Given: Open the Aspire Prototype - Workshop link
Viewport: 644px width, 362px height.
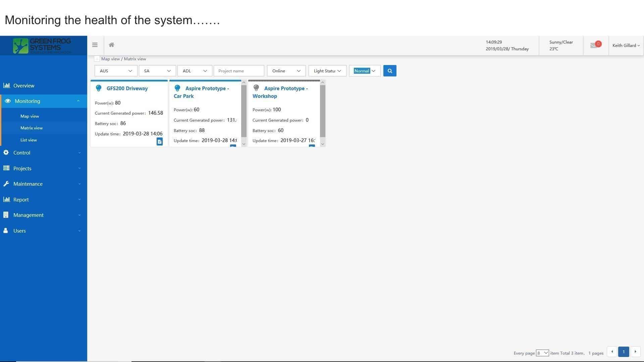Looking at the screenshot, I should (280, 92).
